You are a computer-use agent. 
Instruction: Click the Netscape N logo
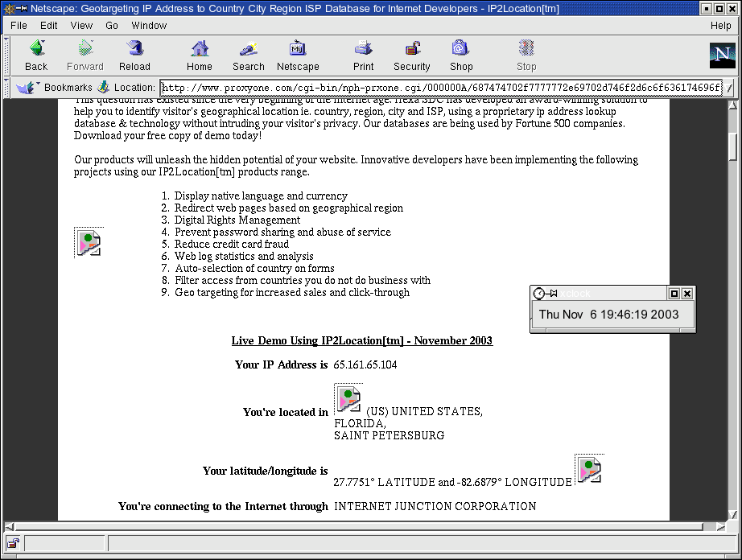coord(722,56)
